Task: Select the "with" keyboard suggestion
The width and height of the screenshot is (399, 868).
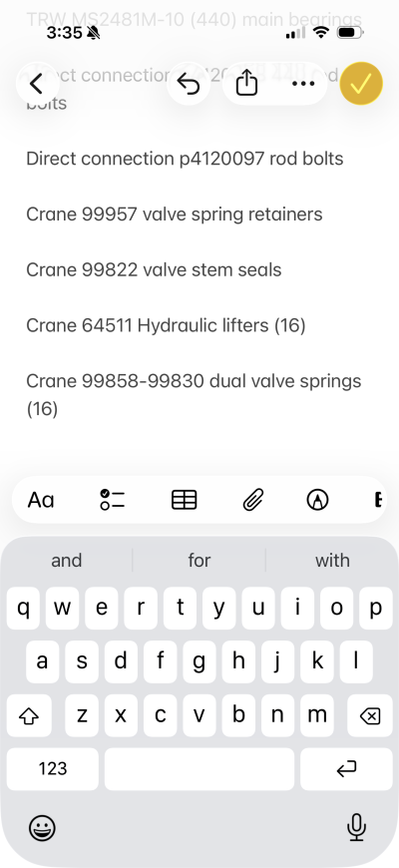Action: point(332,561)
